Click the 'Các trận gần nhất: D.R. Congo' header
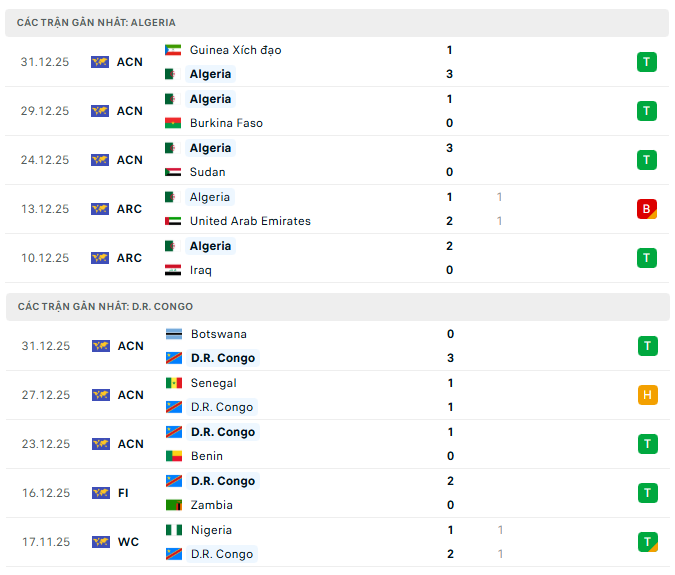Image resolution: width=675 pixels, height=575 pixels. pos(105,306)
